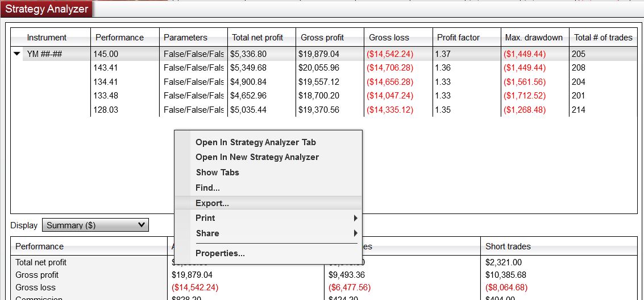Click Open In New Strategy Analyzer
This screenshot has height=300, width=644.
pyautogui.click(x=257, y=157)
